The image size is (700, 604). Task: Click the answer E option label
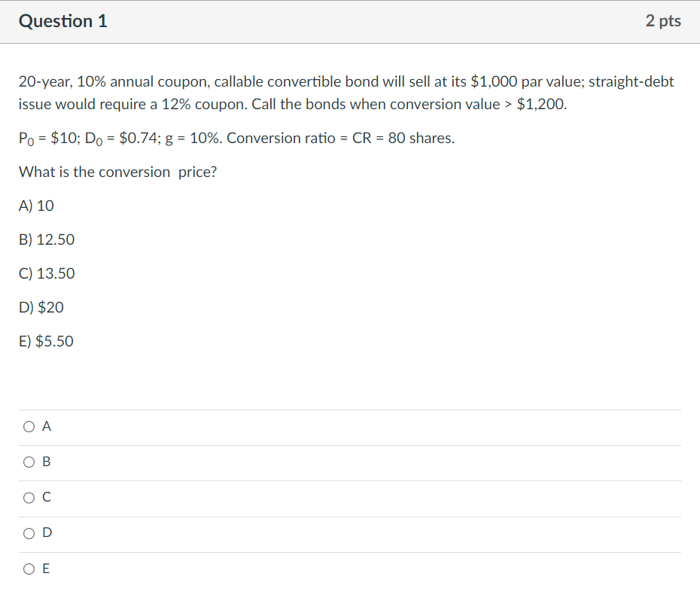pos(47,569)
